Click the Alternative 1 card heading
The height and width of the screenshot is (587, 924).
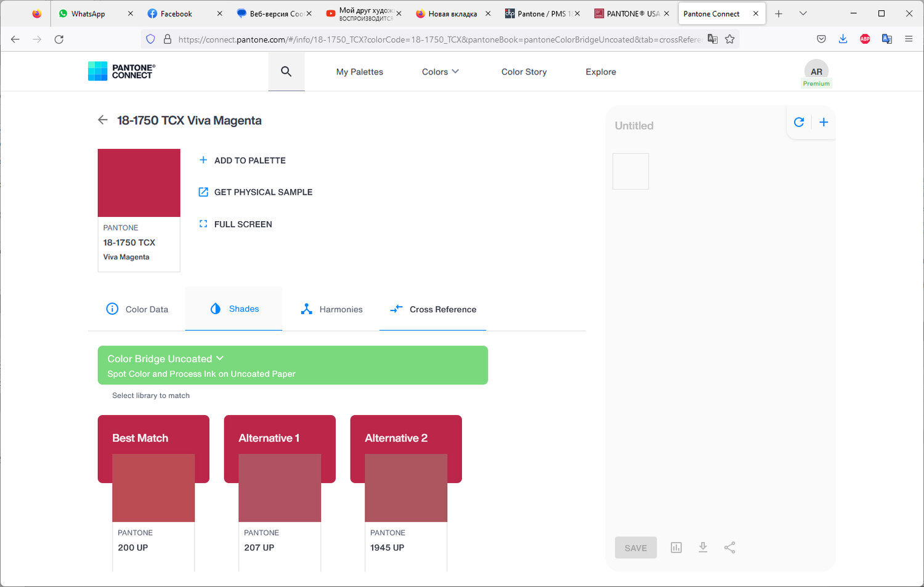[269, 438]
